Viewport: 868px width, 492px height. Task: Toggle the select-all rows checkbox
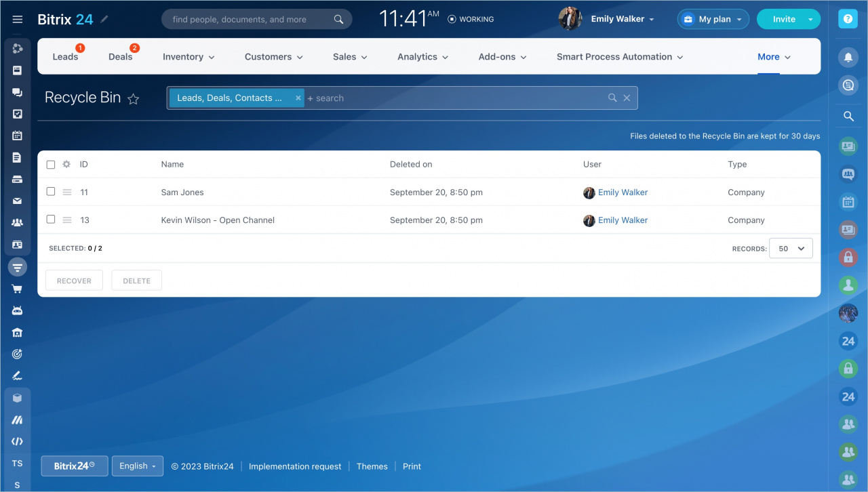click(x=51, y=165)
